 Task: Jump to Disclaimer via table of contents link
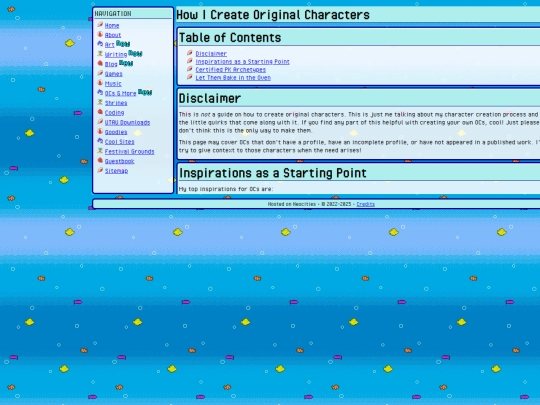[211, 54]
